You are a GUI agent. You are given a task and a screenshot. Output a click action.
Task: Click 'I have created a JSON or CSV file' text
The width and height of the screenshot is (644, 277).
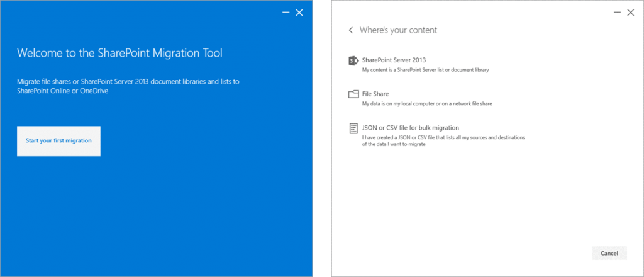point(443,140)
